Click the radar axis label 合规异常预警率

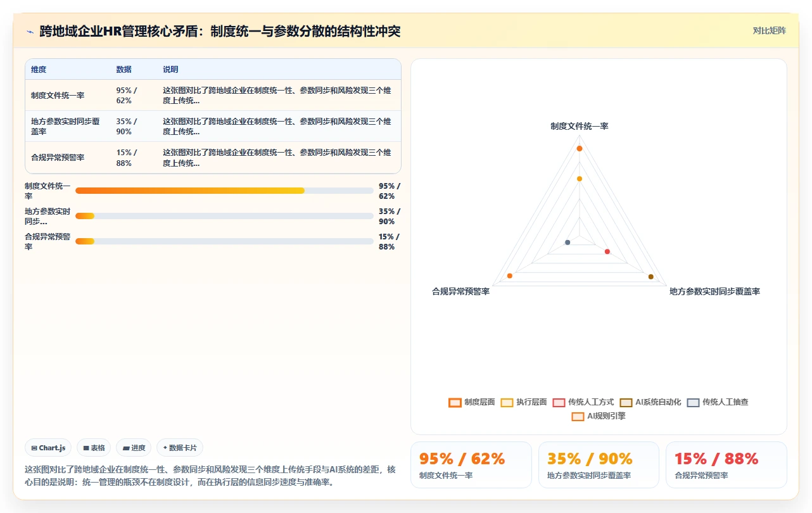(460, 291)
